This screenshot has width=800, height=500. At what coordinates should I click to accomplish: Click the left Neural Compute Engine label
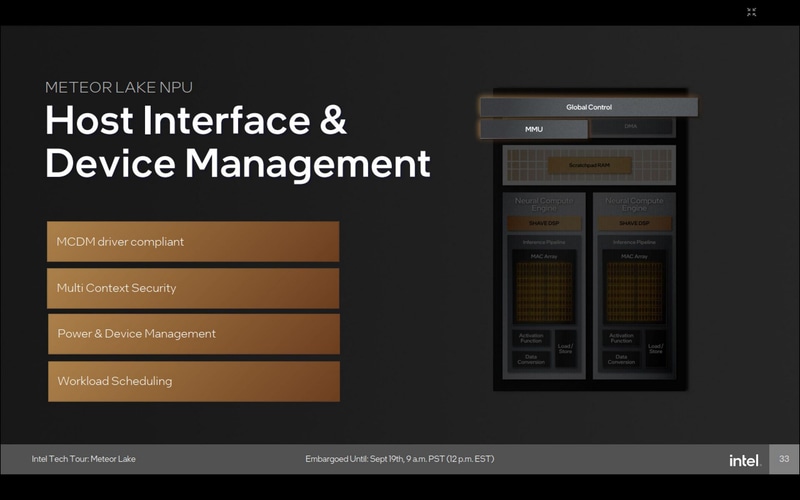(544, 204)
